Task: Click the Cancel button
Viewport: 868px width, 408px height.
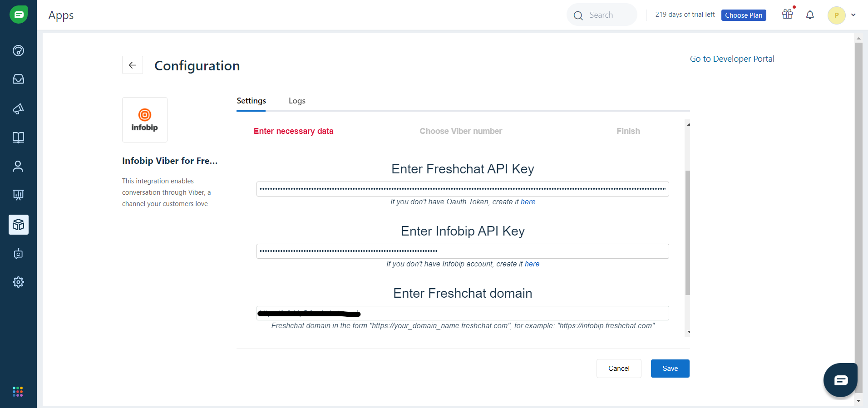Action: pos(619,369)
